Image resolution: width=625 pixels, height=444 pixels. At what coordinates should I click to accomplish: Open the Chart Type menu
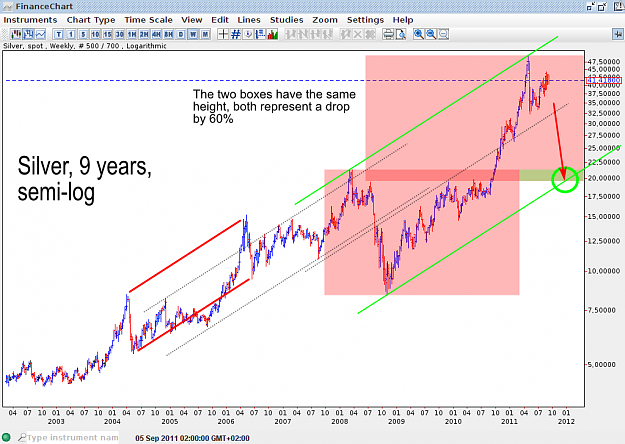click(x=91, y=20)
